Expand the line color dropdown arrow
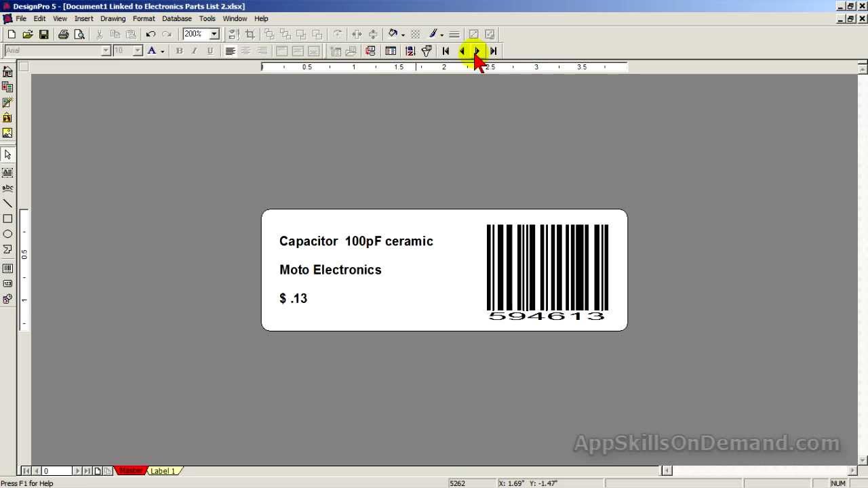 [441, 35]
